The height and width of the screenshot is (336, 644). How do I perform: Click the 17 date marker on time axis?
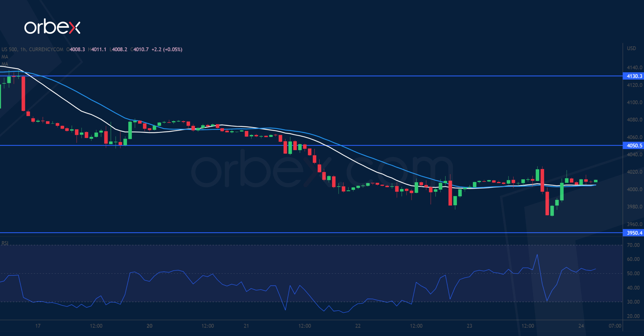[x=38, y=326]
